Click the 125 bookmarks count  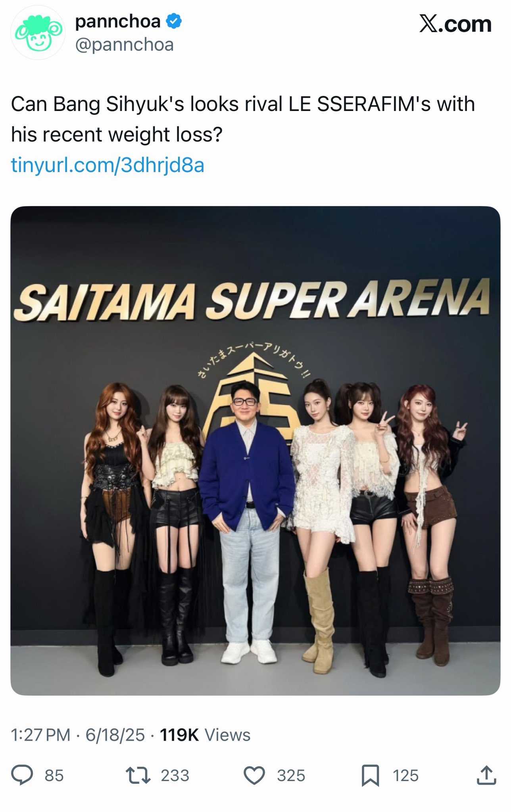click(406, 776)
